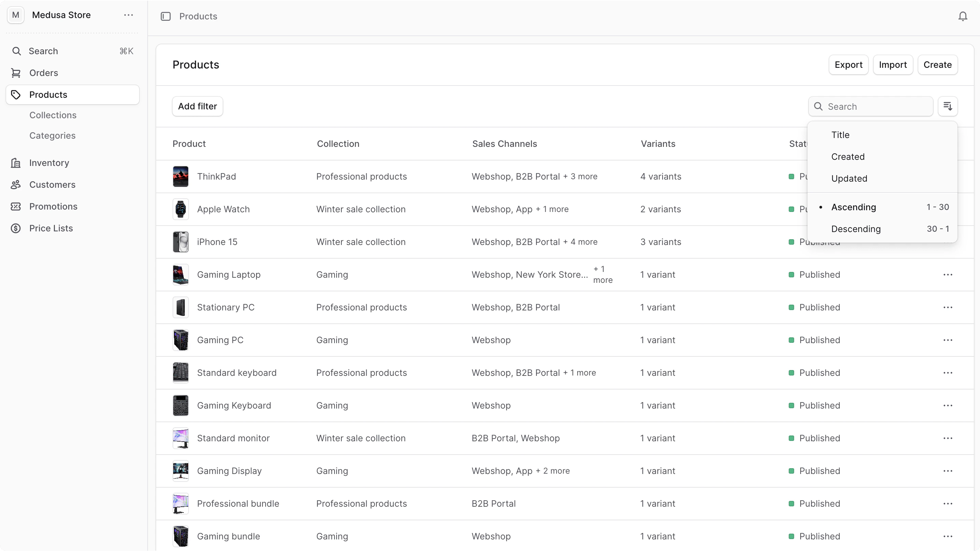Open notifications via the bell icon
980x551 pixels.
point(963,16)
